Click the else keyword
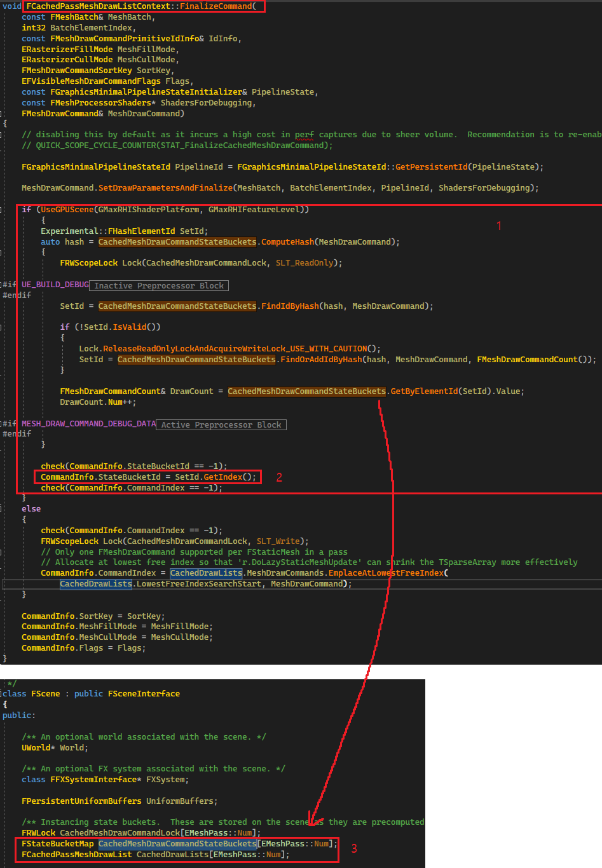The image size is (602, 868). click(31, 509)
